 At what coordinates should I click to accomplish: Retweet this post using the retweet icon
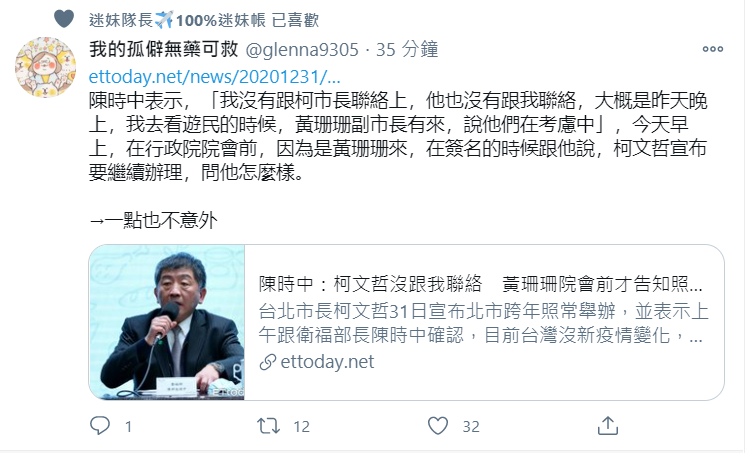[269, 425]
